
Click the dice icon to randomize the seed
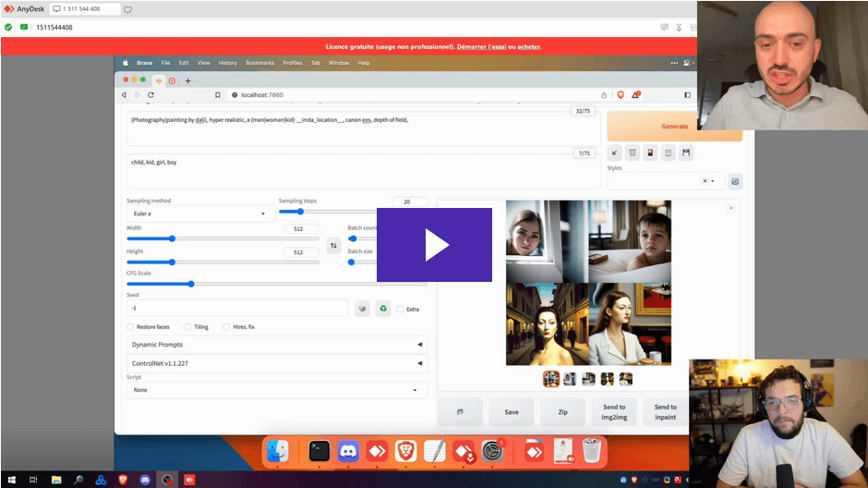pyautogui.click(x=362, y=309)
